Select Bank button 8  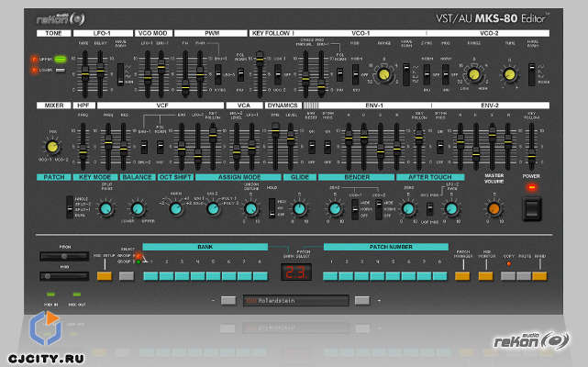point(261,276)
